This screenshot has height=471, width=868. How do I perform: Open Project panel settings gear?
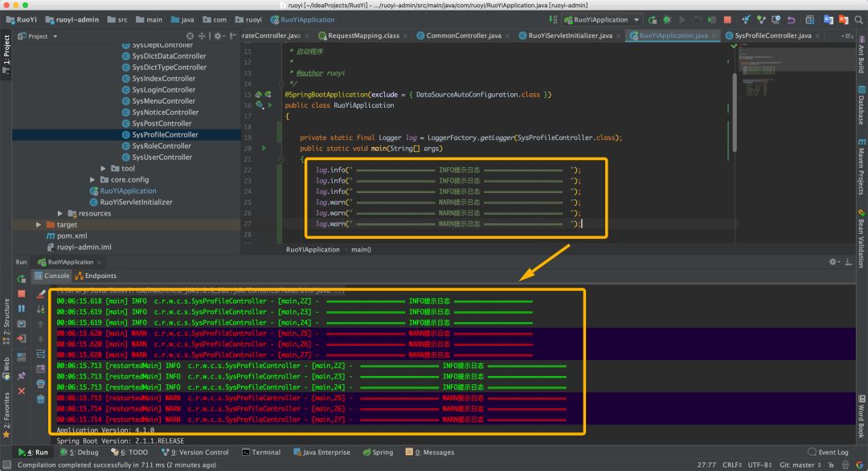point(219,36)
